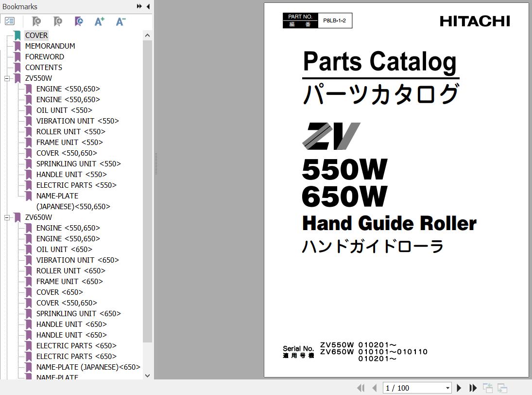Collapse the ZV650W bookmark group
Image resolution: width=532 pixels, height=395 pixels.
[x=7, y=217]
